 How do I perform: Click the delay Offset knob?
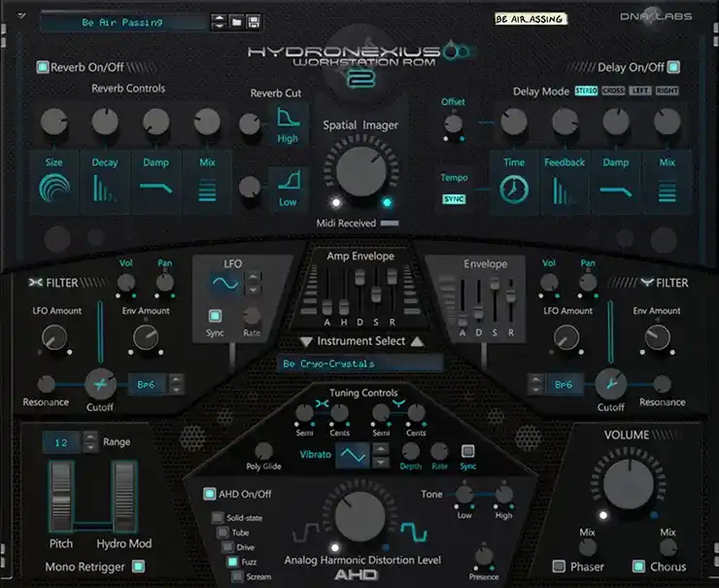coord(454,123)
